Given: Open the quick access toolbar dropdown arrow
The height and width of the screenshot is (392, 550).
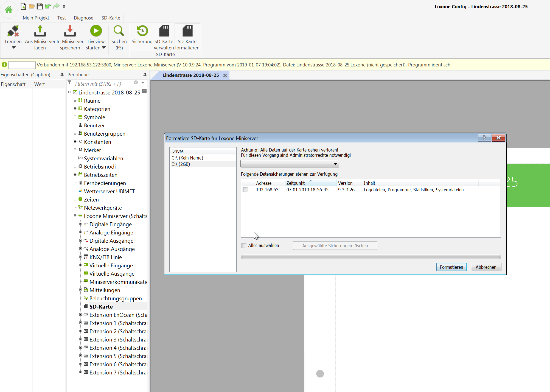Looking at the screenshot, I should 64,7.
